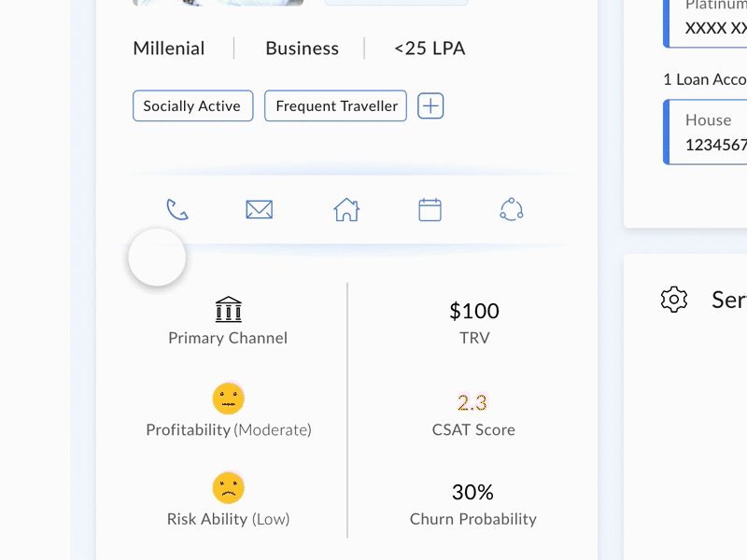Click the Socially Active tag

point(192,105)
